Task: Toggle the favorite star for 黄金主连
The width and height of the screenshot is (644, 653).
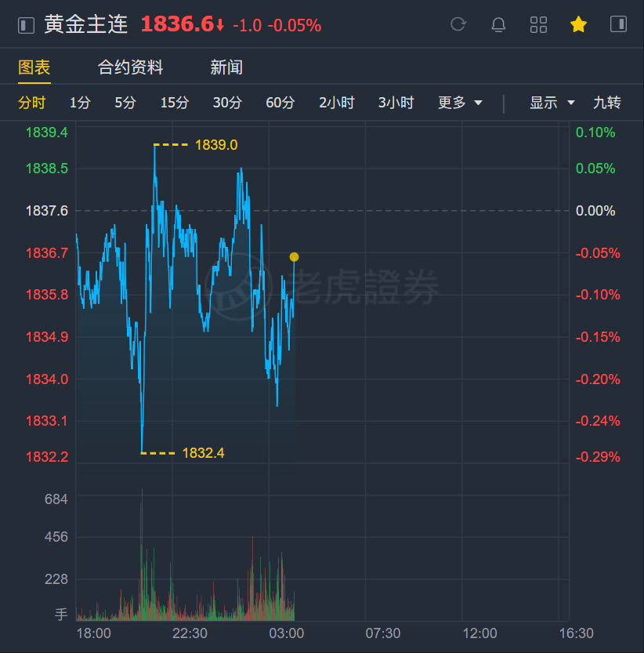Action: click(x=578, y=25)
